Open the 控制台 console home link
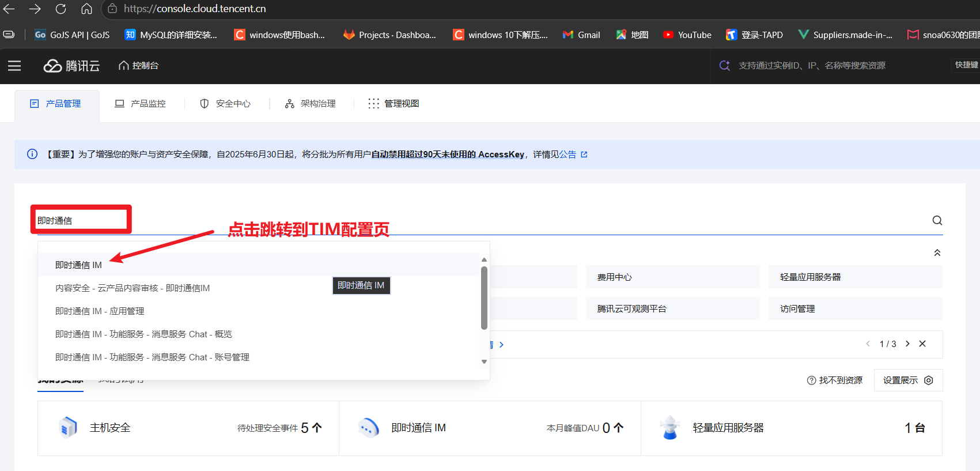980x471 pixels. [138, 66]
